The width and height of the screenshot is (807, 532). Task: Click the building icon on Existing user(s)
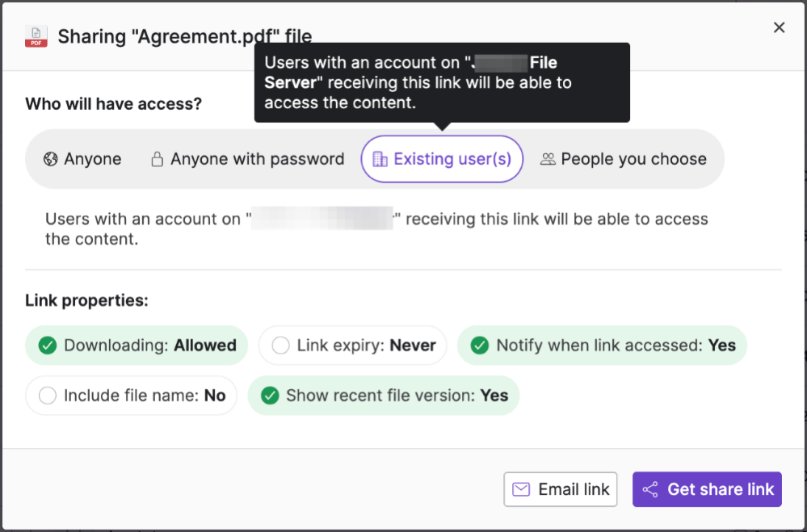pyautogui.click(x=379, y=159)
